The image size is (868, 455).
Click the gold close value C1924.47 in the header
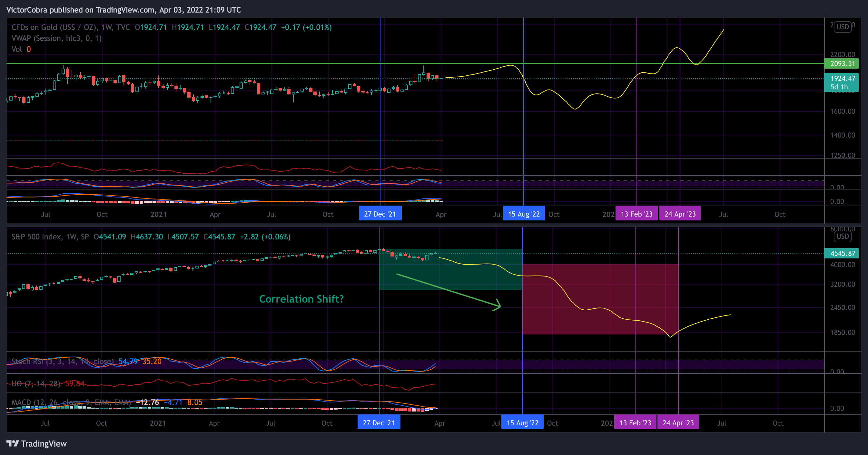click(260, 27)
